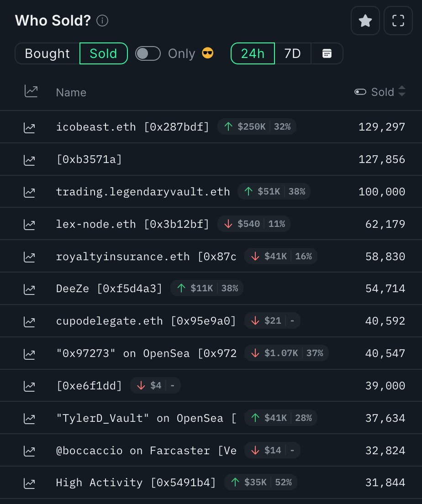Switch to the 7D time range

point(293,53)
